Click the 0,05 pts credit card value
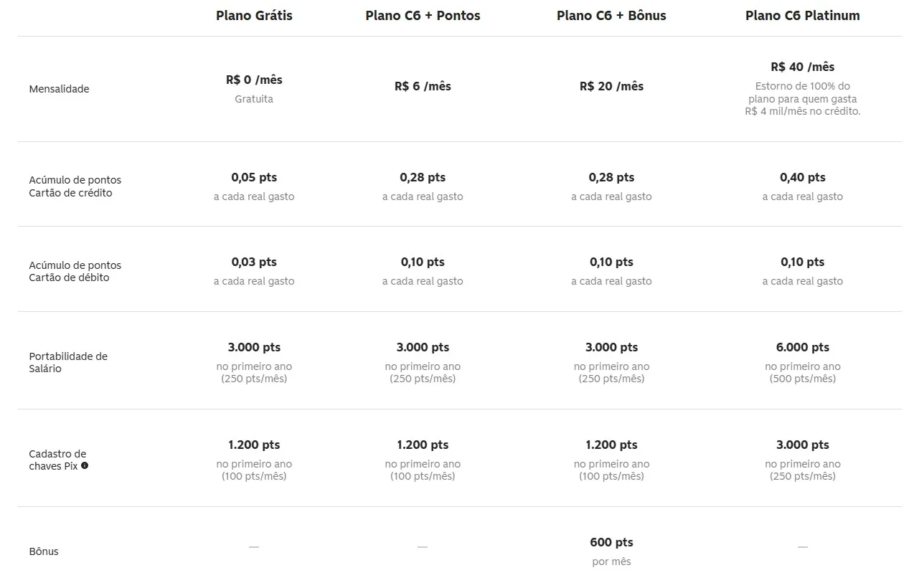Viewport: 919px width, 588px height. click(254, 177)
